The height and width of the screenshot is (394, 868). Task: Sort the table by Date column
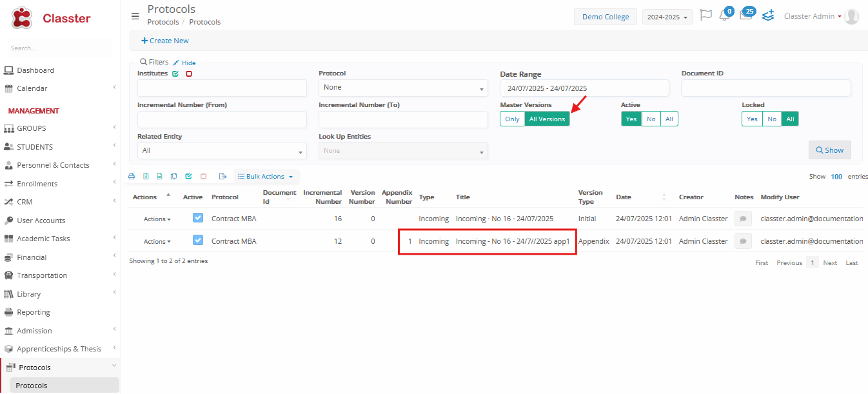(x=624, y=197)
